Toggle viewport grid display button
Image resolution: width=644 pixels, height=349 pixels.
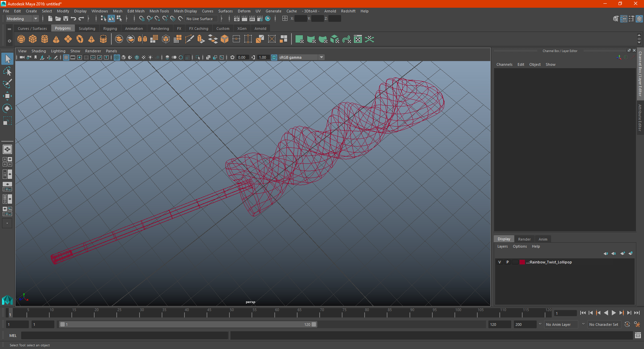click(66, 57)
